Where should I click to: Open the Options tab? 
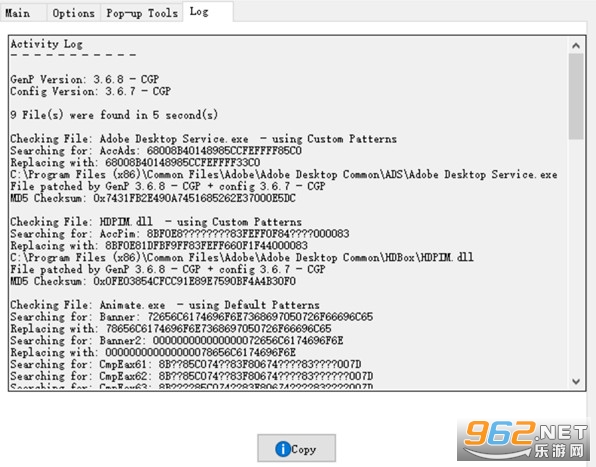[x=73, y=13]
